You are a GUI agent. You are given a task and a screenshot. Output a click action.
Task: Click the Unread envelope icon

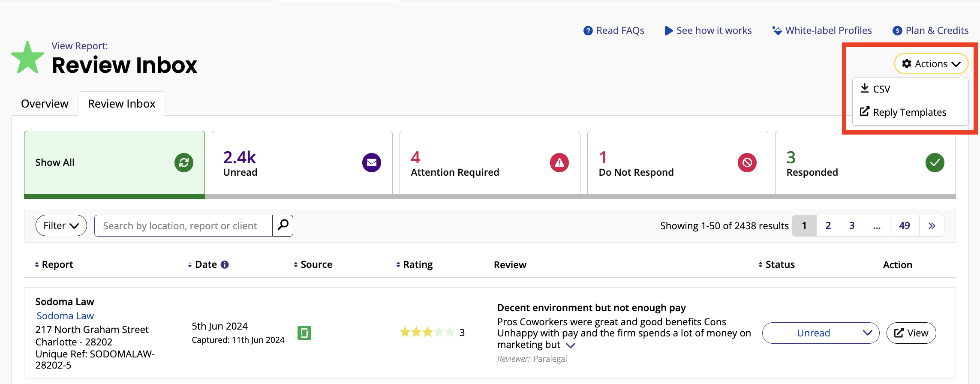coord(371,163)
